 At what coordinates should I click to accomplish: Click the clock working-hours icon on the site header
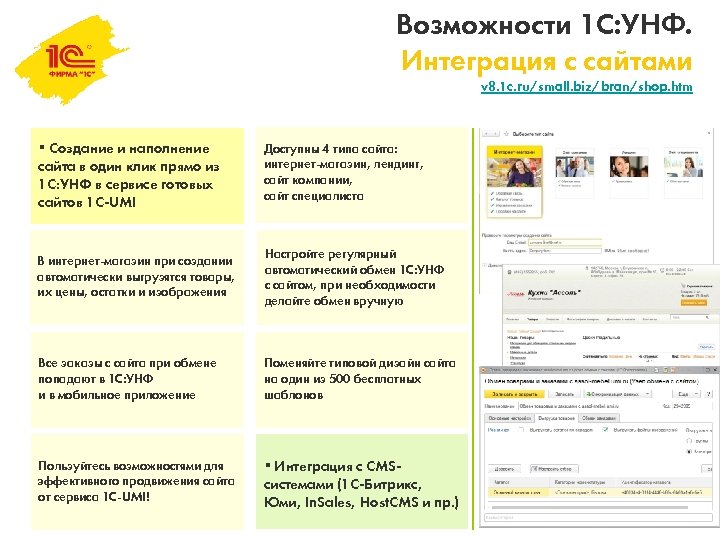tap(663, 270)
